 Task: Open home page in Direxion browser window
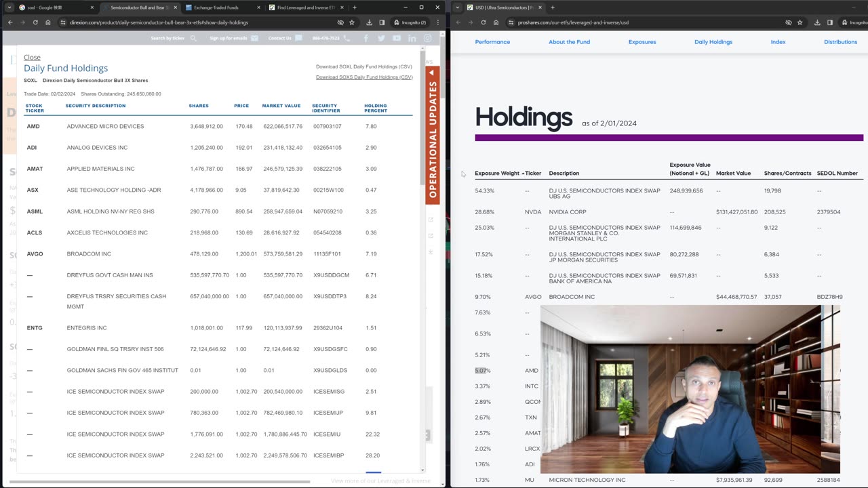tap(48, 22)
